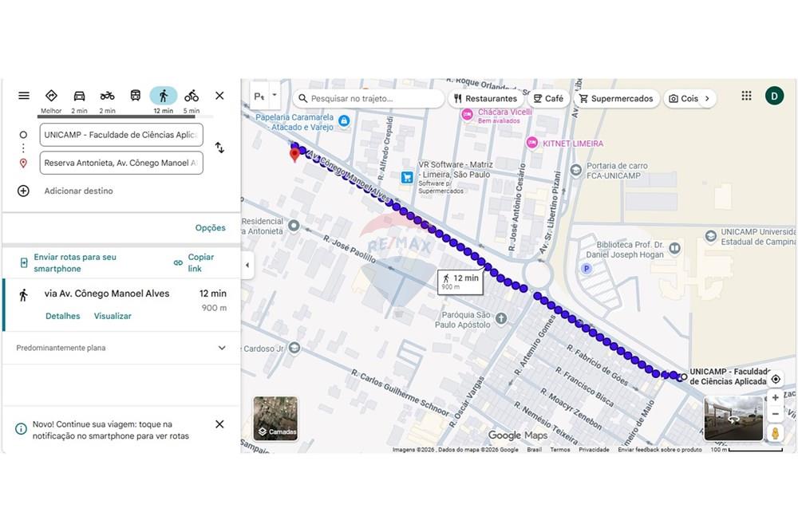Select cycling travel mode
The height and width of the screenshot is (532, 798).
192,97
